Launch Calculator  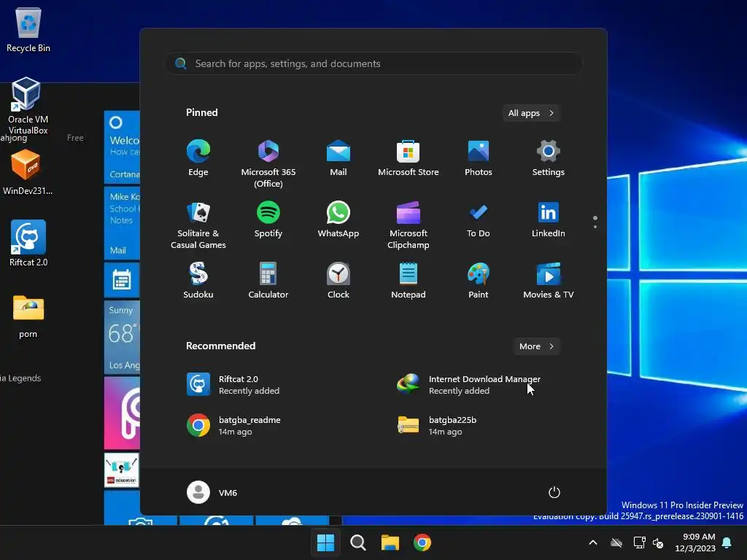(x=268, y=281)
